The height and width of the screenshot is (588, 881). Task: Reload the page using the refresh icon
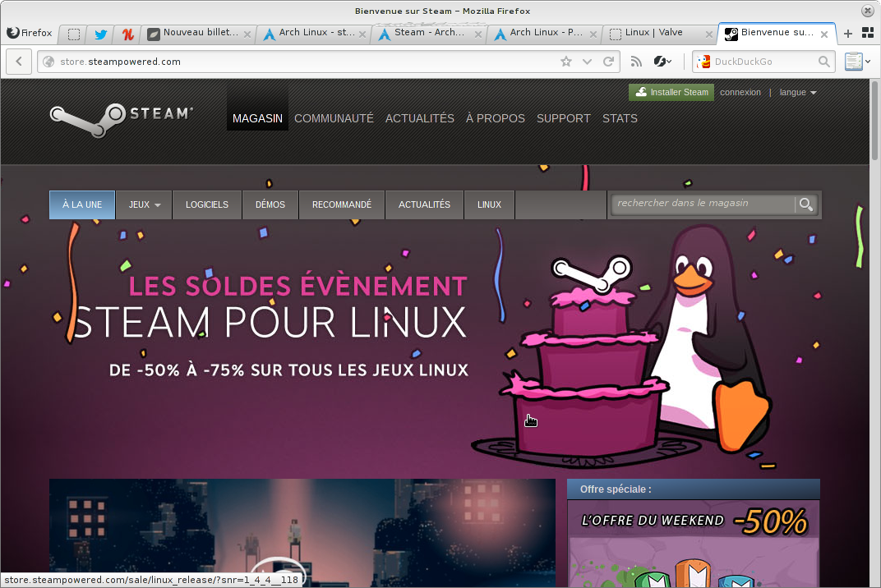pos(609,62)
